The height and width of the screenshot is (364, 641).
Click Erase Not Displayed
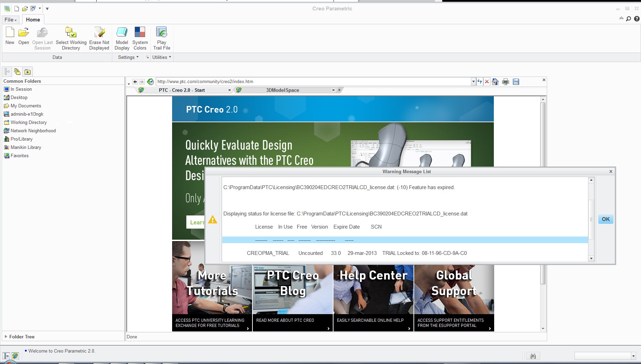pos(99,38)
